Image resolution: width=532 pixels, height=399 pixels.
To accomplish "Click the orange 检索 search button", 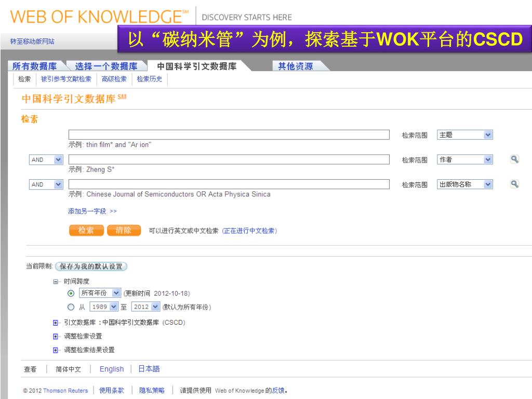I will [x=86, y=230].
